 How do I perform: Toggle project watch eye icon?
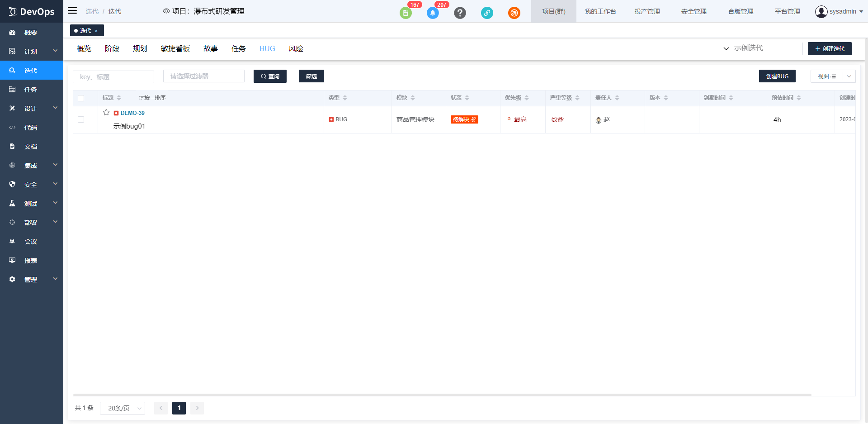coord(166,11)
